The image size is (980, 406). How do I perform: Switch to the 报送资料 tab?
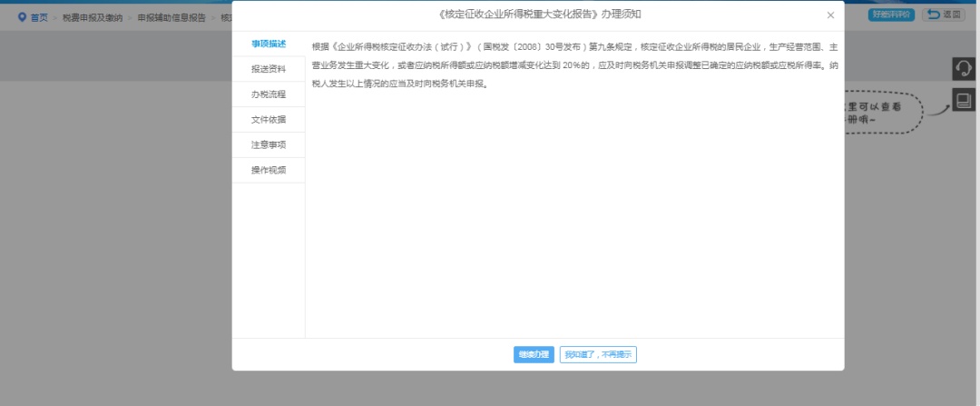click(269, 69)
